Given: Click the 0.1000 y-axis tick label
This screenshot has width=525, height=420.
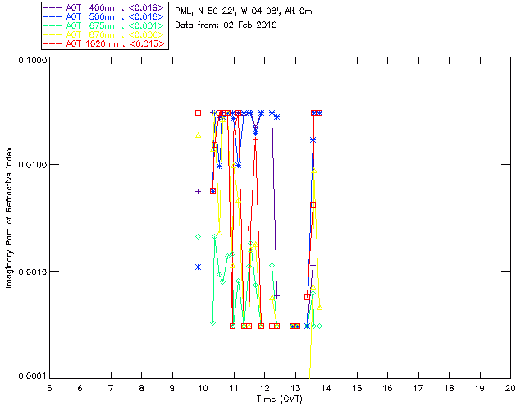Looking at the screenshot, I should (x=32, y=60).
